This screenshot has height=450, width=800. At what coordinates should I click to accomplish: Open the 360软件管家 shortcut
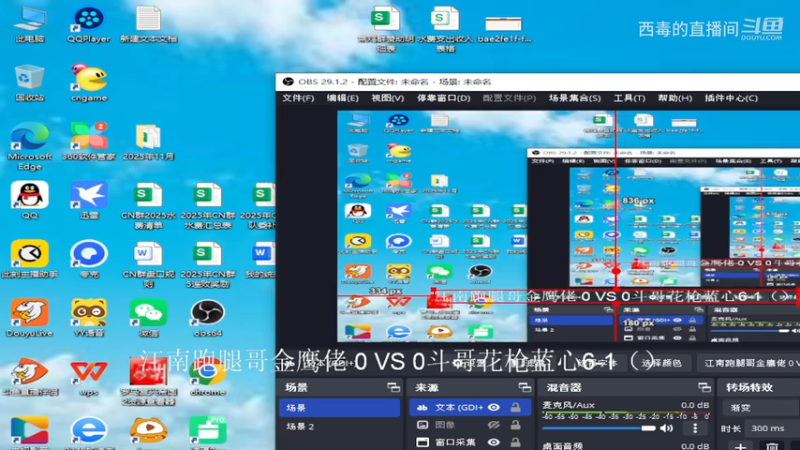coord(89,142)
